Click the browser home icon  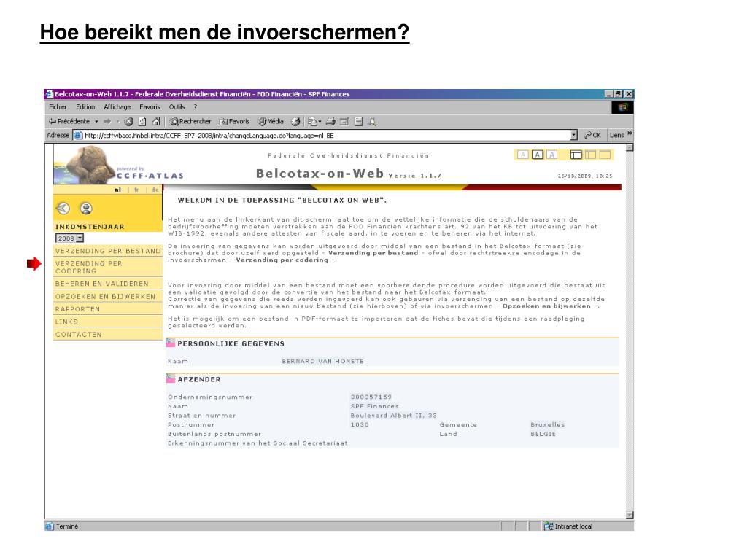[x=156, y=122]
